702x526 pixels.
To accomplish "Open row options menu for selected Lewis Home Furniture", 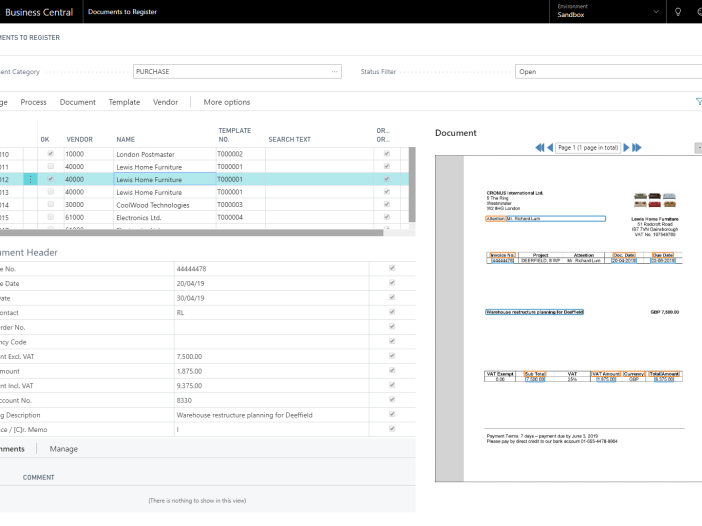I will (x=30, y=180).
